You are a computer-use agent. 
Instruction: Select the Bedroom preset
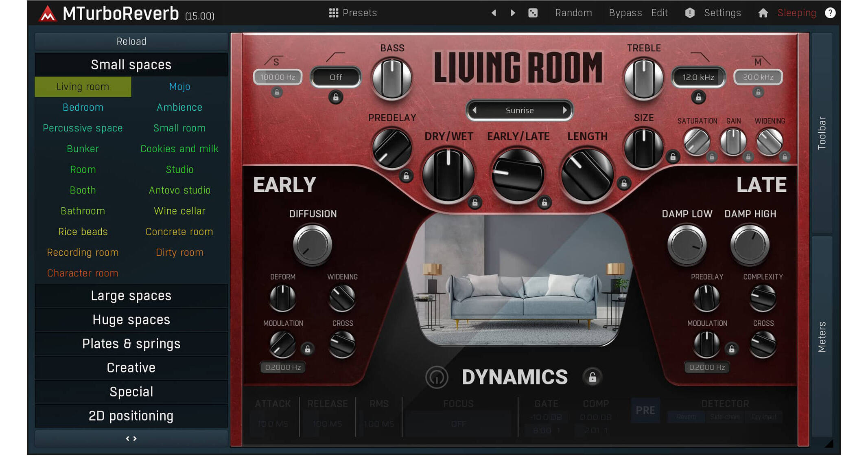coord(83,107)
